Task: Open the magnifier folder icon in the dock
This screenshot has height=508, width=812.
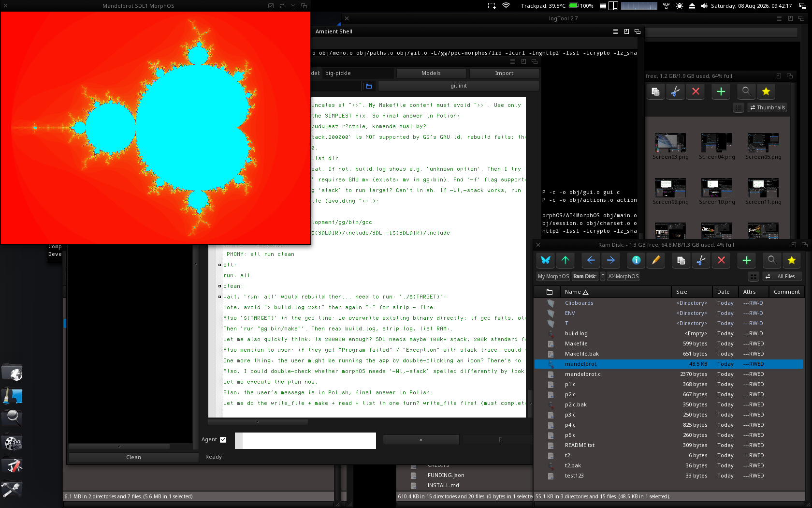Action: pyautogui.click(x=12, y=418)
